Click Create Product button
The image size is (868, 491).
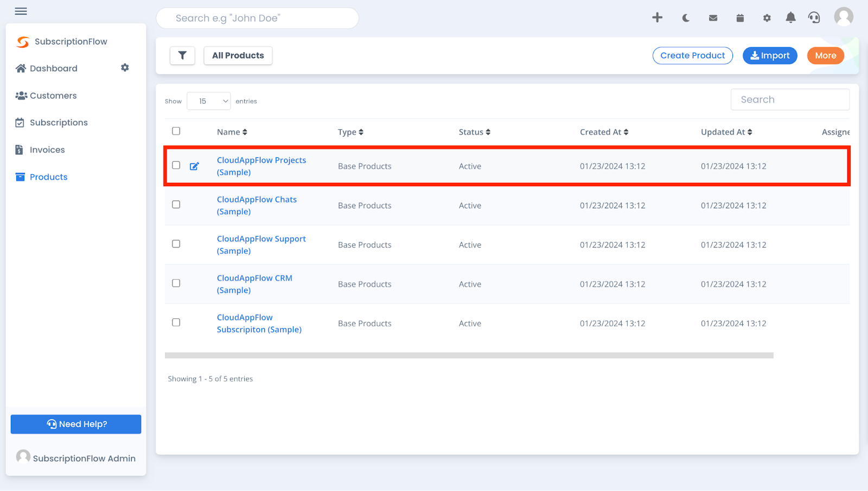click(x=692, y=55)
